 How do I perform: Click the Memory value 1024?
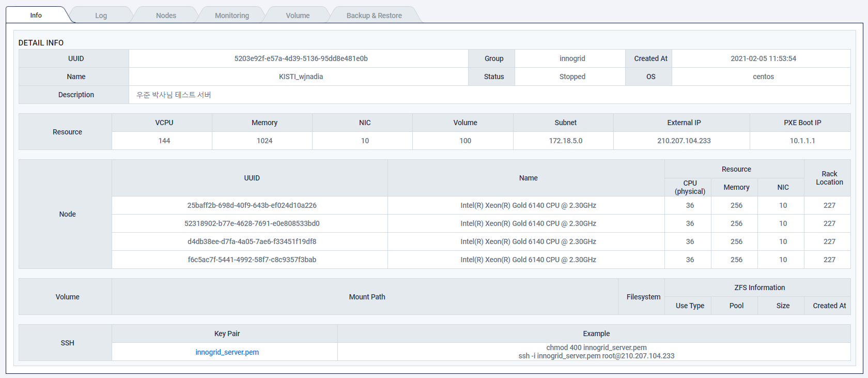(265, 141)
